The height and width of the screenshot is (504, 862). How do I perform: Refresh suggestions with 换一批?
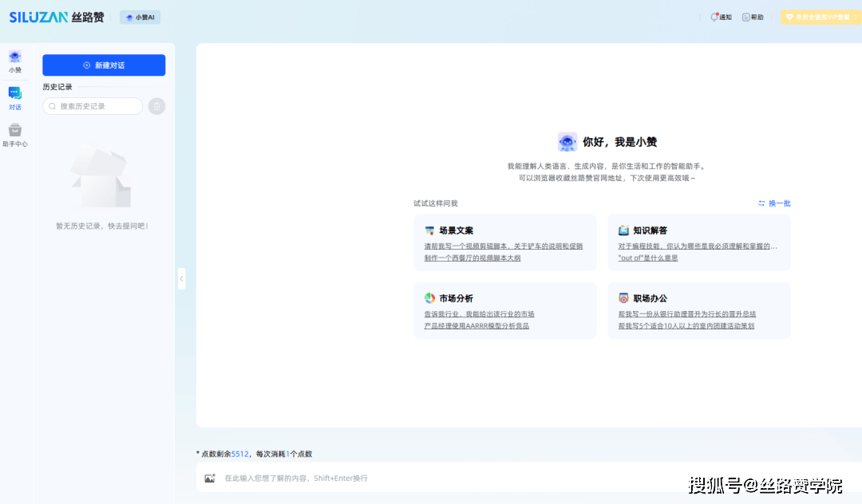[x=774, y=203]
